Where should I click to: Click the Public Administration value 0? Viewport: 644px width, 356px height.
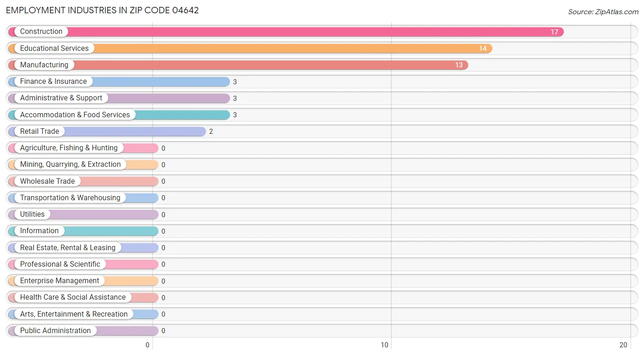coord(164,330)
